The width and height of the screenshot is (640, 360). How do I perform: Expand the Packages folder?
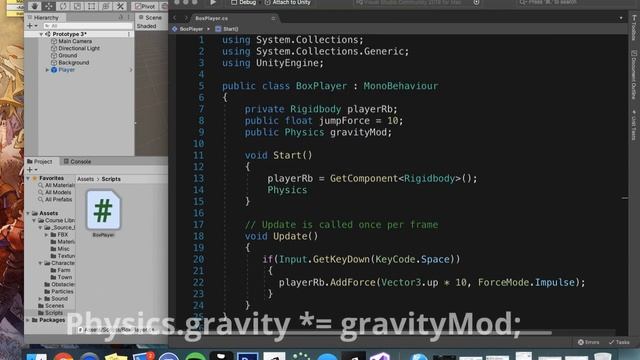[28, 320]
